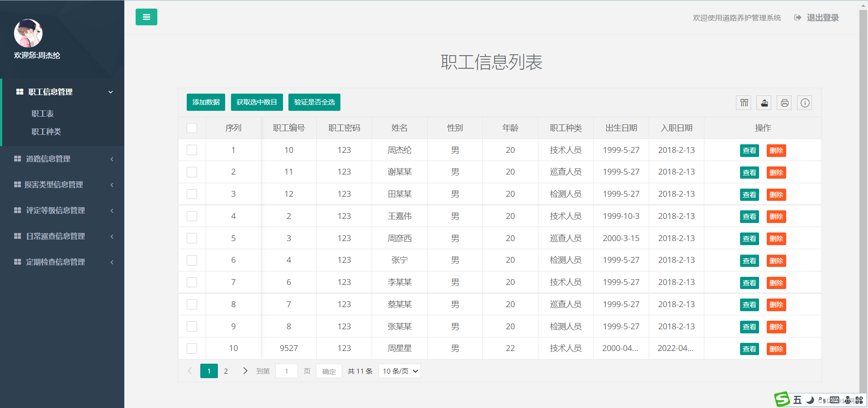Click grid icon beside 评定等级信息管理
868x408 pixels.
(x=18, y=210)
